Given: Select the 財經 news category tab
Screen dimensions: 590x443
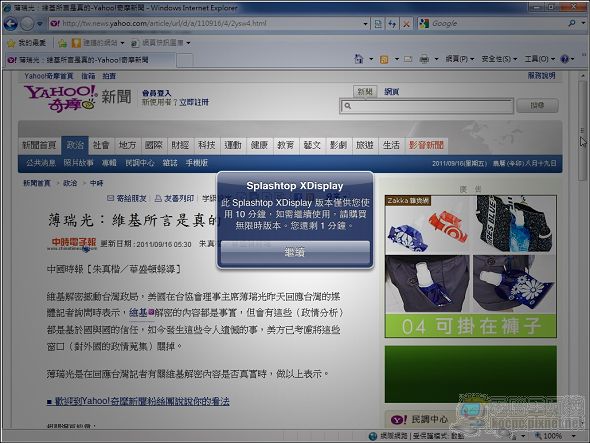Looking at the screenshot, I should point(180,145).
